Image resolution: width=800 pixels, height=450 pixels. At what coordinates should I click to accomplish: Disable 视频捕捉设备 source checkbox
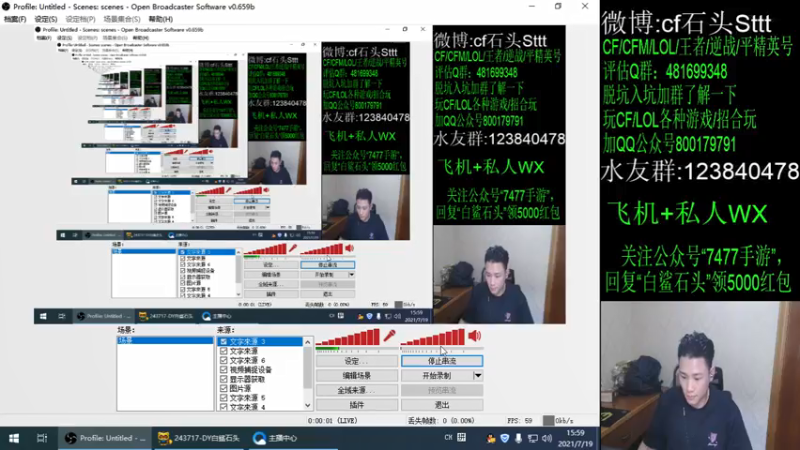(x=223, y=369)
